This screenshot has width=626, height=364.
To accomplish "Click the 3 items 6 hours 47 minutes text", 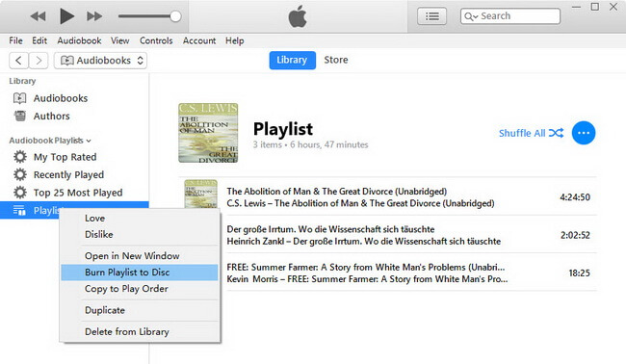I will (310, 144).
